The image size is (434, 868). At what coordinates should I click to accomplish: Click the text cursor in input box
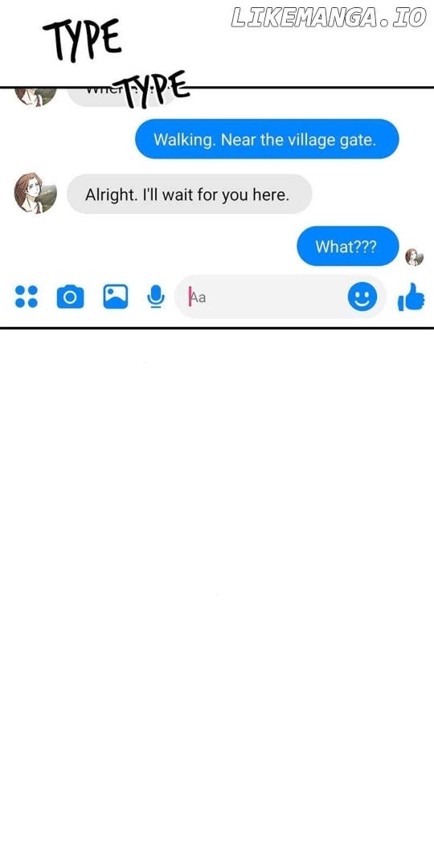point(190,297)
